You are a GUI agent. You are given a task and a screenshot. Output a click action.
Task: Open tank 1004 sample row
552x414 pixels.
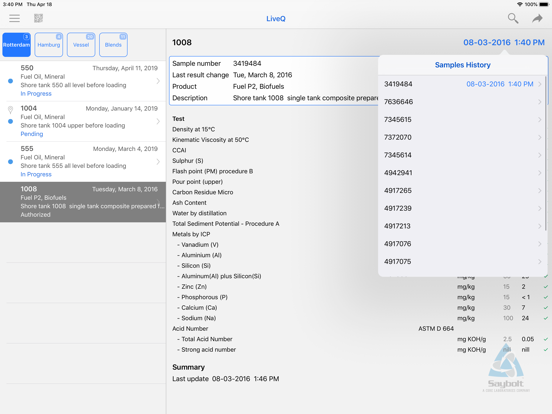83,121
